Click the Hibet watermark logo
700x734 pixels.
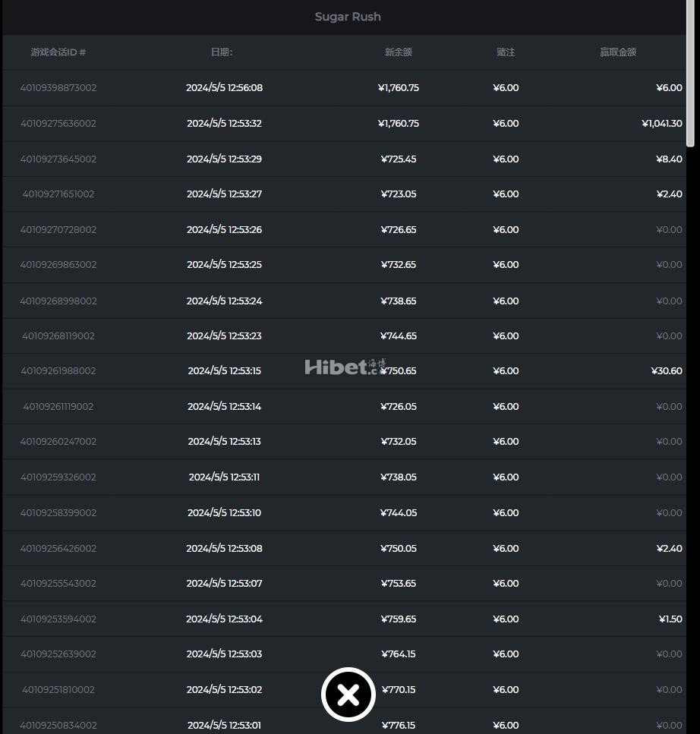tap(345, 367)
